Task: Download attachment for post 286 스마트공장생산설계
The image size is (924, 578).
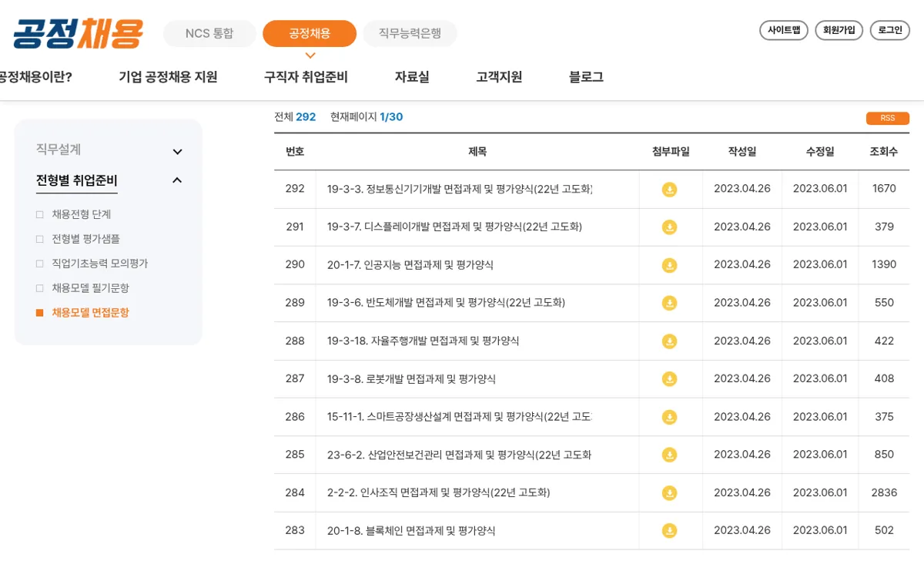Action: [670, 418]
